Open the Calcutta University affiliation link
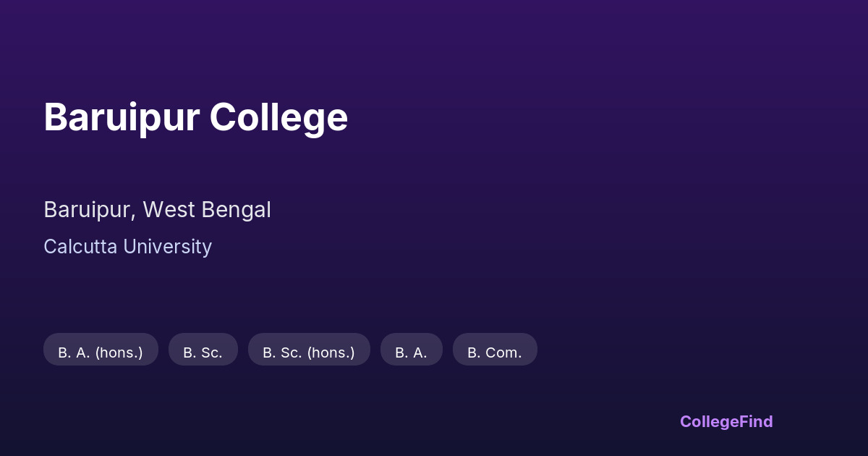Image resolution: width=868 pixels, height=456 pixels. pos(127,247)
